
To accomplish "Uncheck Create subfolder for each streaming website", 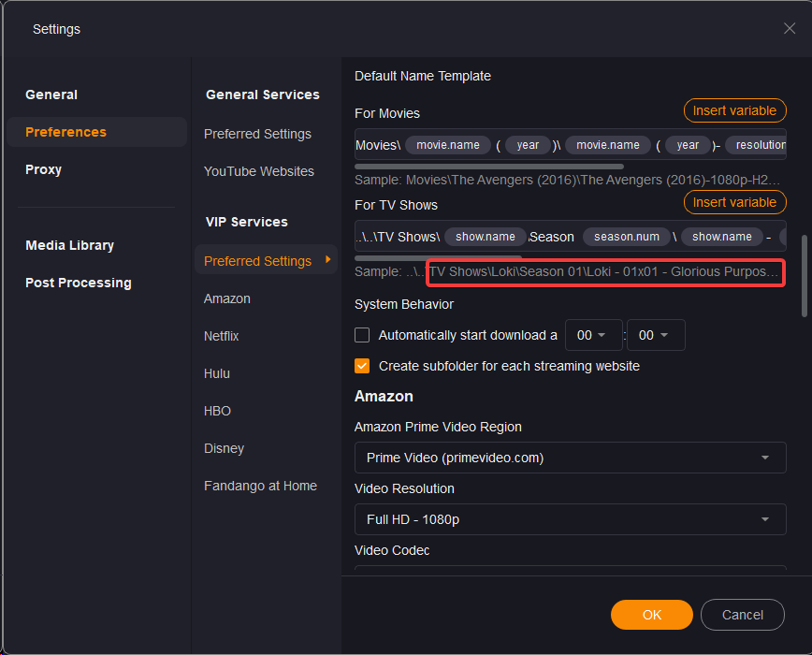I will pyautogui.click(x=362, y=366).
